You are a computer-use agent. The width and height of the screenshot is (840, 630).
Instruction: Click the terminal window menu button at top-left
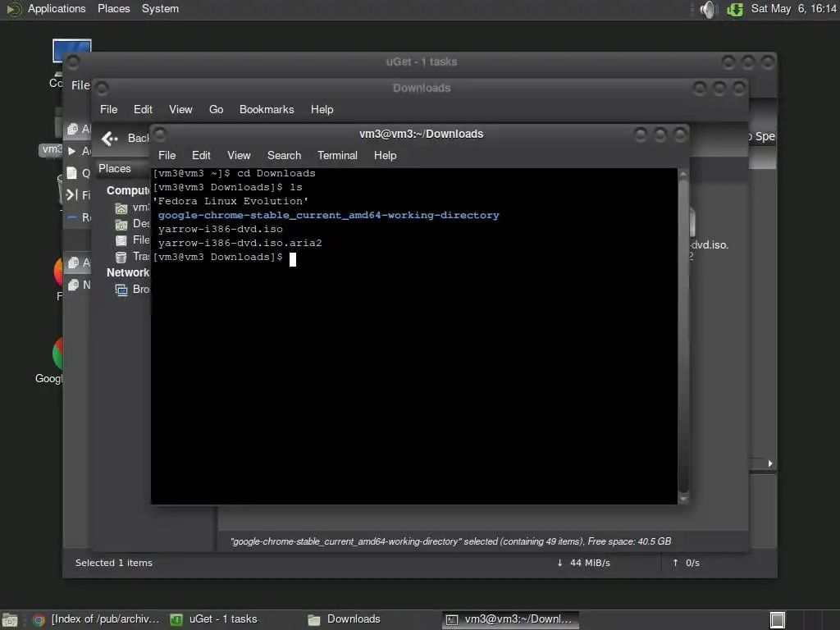pos(160,134)
